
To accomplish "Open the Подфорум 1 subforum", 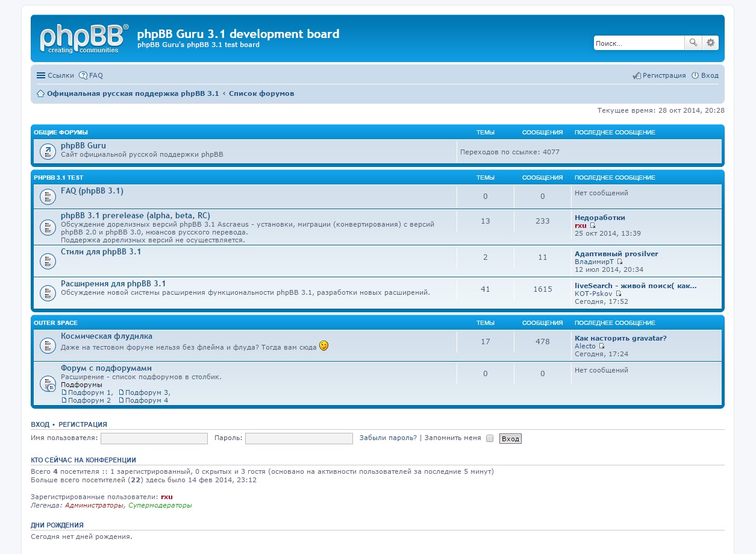I will coord(87,392).
